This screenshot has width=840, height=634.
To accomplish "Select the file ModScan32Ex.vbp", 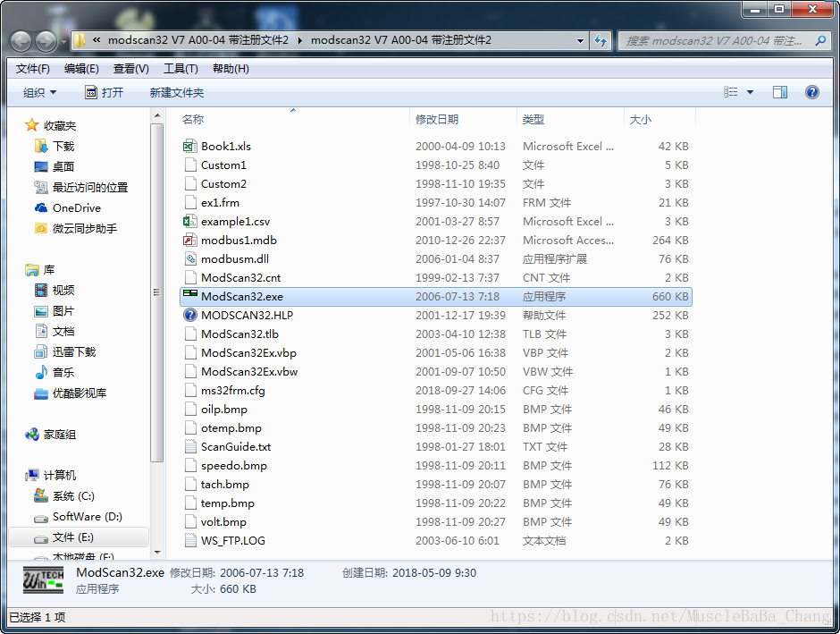I will click(x=248, y=352).
